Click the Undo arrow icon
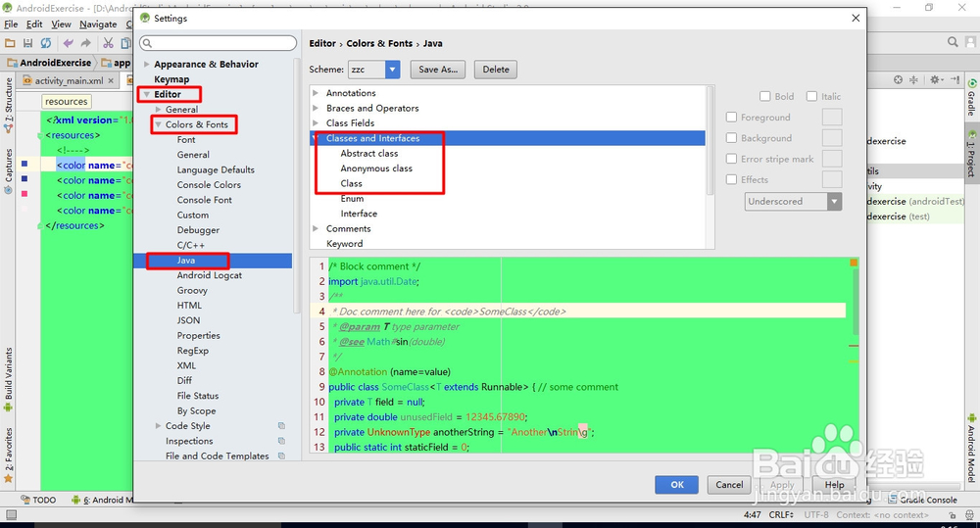 (69, 43)
